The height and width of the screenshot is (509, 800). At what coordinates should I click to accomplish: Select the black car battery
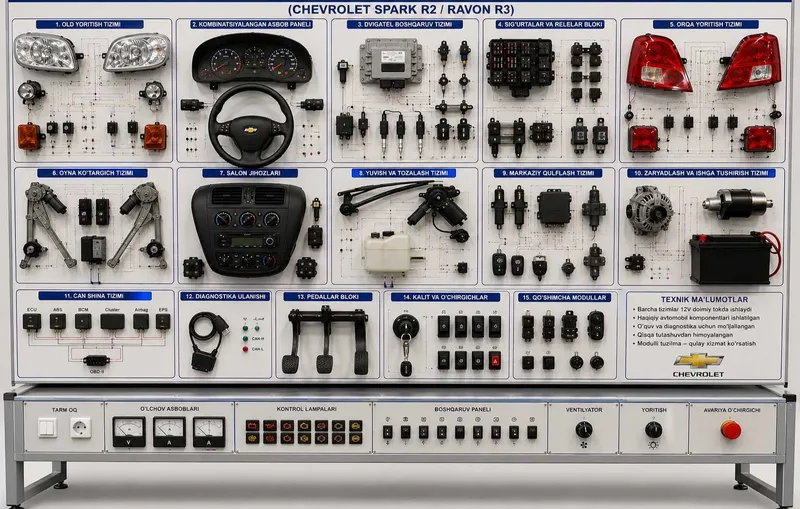click(x=730, y=259)
